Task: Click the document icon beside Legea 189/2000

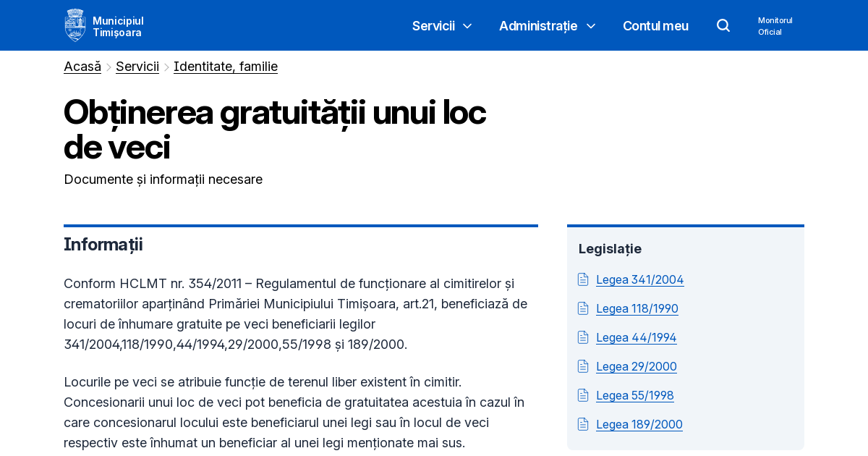Action: point(582,423)
